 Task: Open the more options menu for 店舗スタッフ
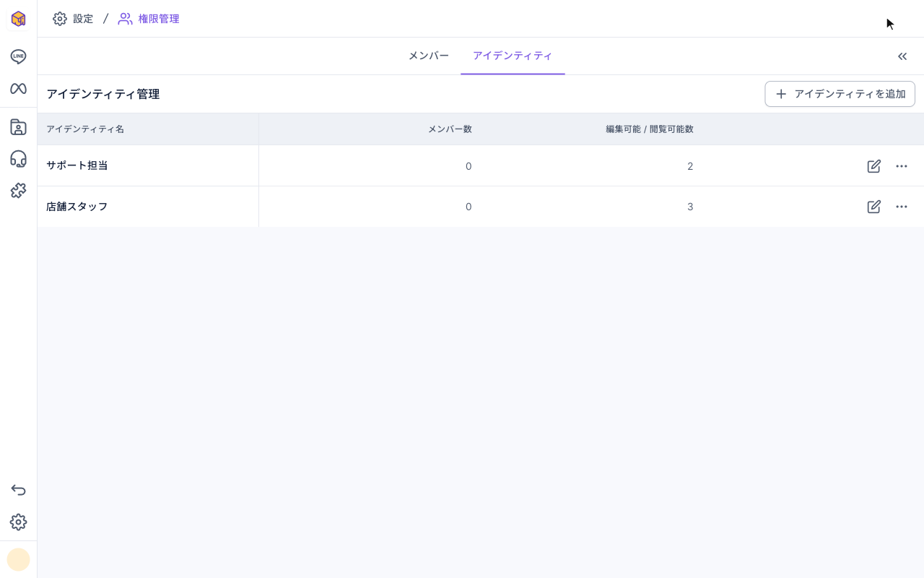(x=902, y=207)
